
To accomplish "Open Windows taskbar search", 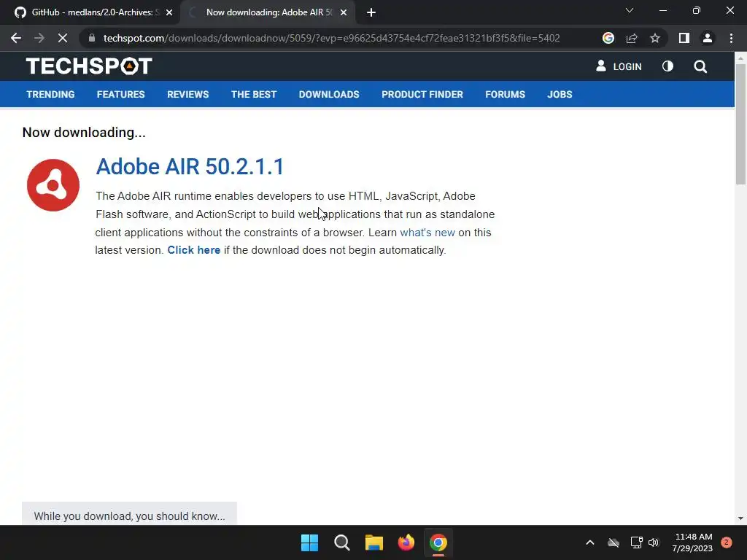I will click(x=341, y=542).
